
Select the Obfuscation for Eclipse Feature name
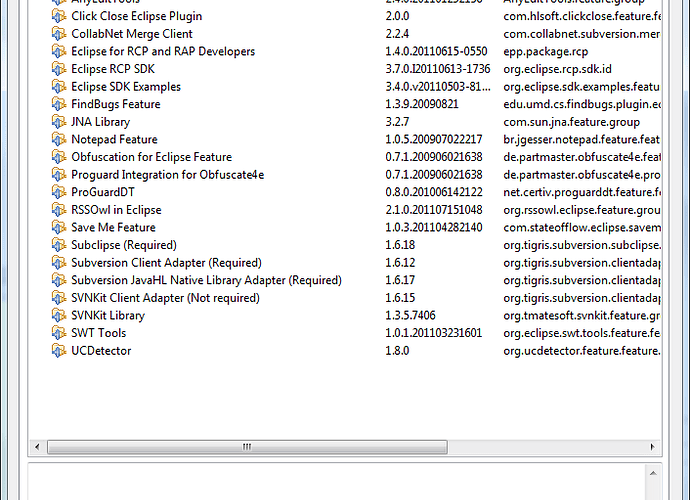point(151,157)
